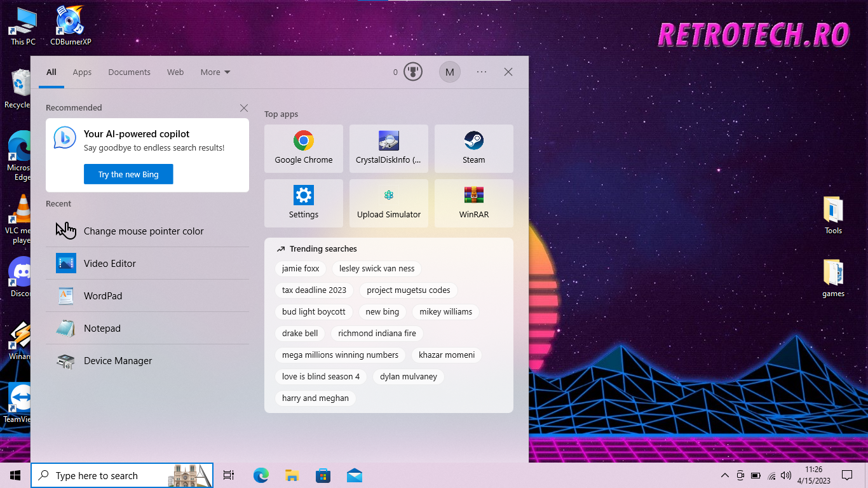This screenshot has width=868, height=488.
Task: Click the new bing trending chip
Action: (x=383, y=312)
